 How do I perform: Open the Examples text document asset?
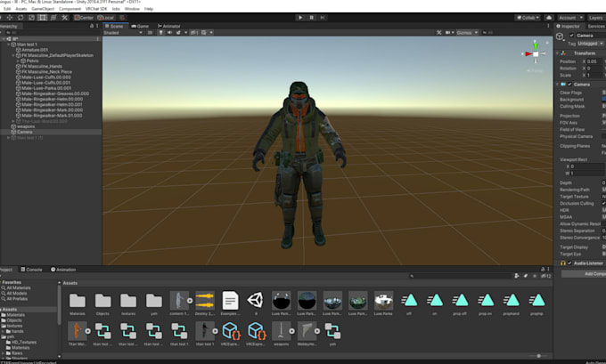[230, 301]
